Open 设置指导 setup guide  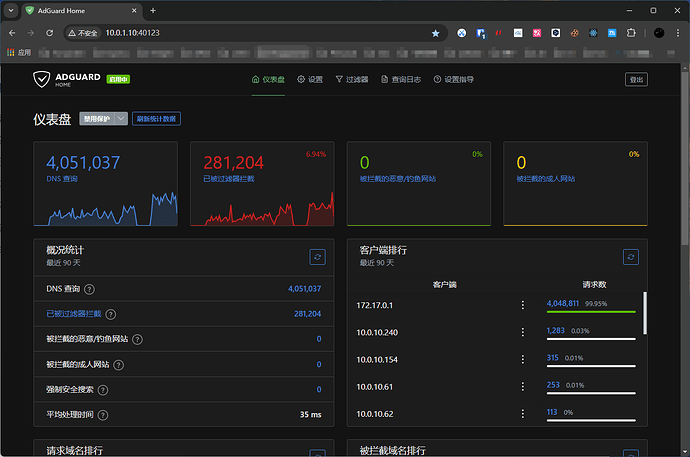click(x=454, y=79)
